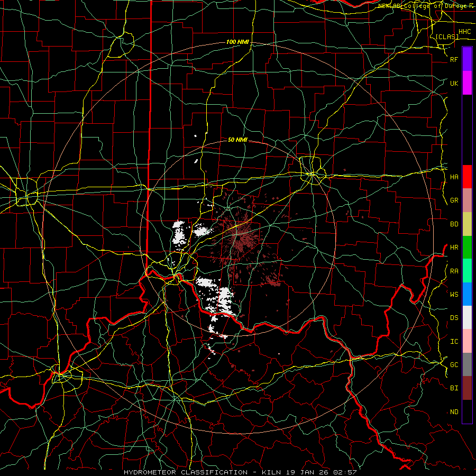Viewport: 476px width, 476px height.
Task: Click the 100 NMI range ring label
Action: click(x=237, y=42)
